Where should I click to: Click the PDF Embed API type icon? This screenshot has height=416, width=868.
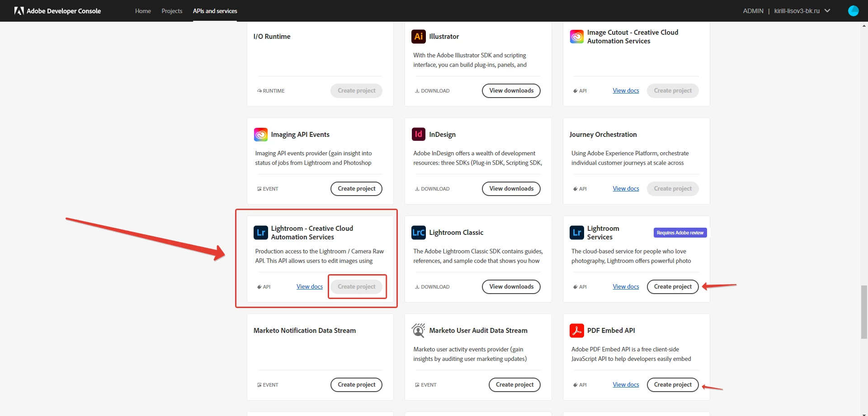tap(576, 385)
